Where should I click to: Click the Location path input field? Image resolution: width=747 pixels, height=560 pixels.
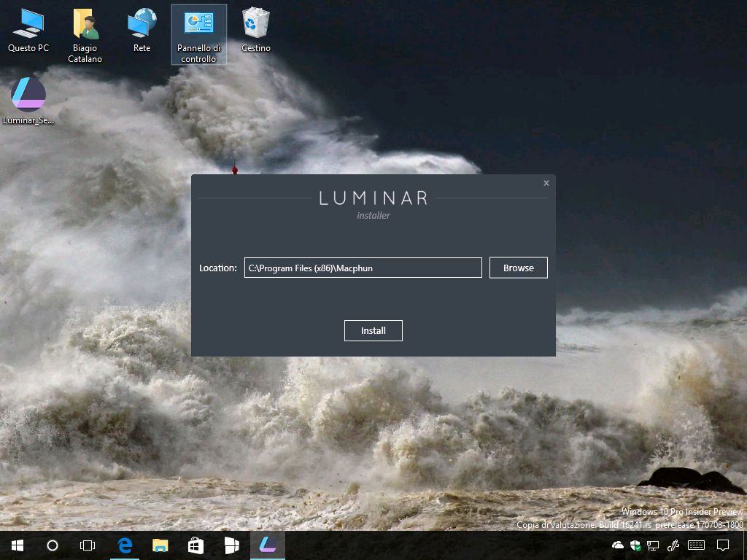pos(363,268)
